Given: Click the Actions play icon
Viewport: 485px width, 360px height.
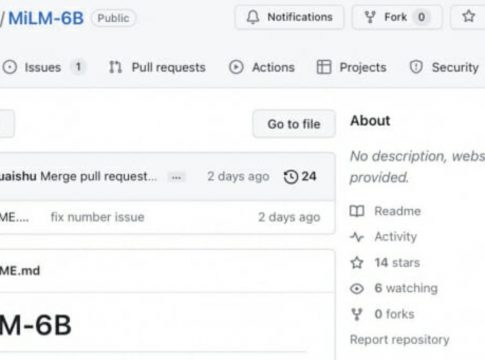Looking at the screenshot, I should 236,67.
